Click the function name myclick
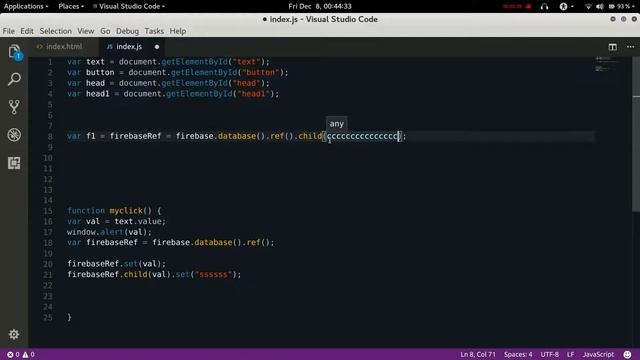Viewport: 640px width, 360px height. pyautogui.click(x=126, y=211)
